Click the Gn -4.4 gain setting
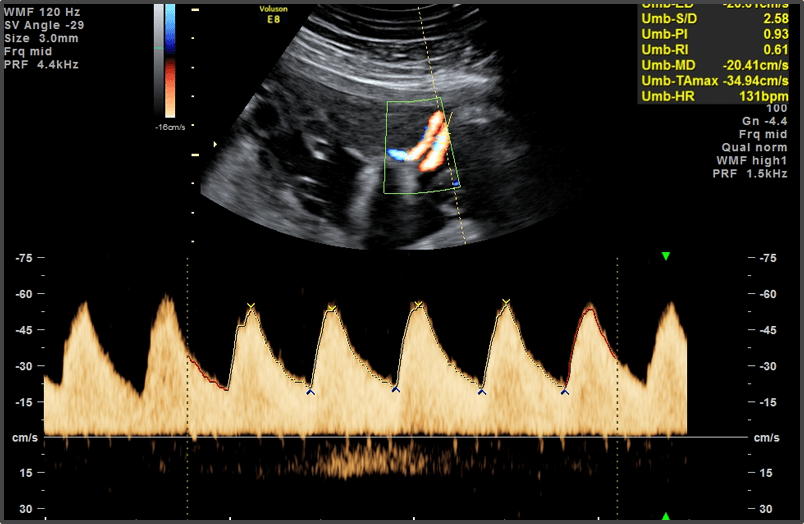The width and height of the screenshot is (804, 524). point(764,122)
